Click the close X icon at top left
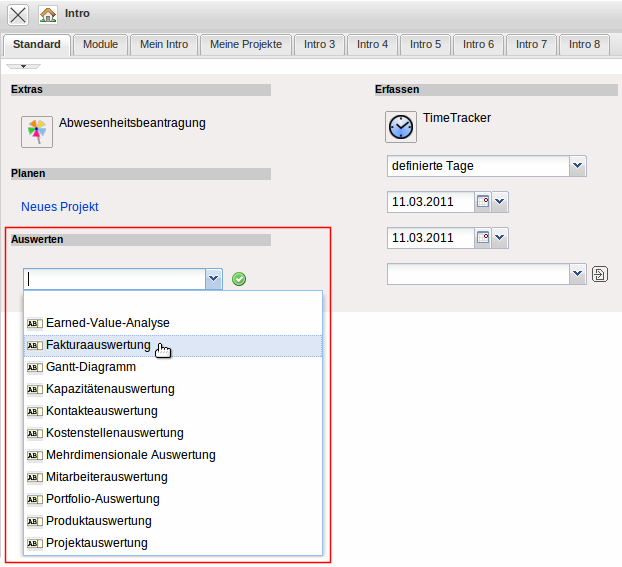The width and height of the screenshot is (622, 567). click(x=18, y=15)
